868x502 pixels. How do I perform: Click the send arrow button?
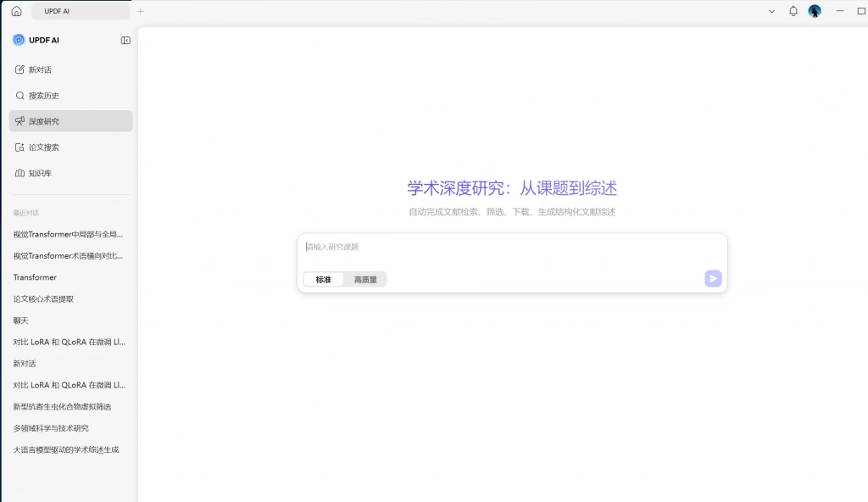tap(713, 278)
